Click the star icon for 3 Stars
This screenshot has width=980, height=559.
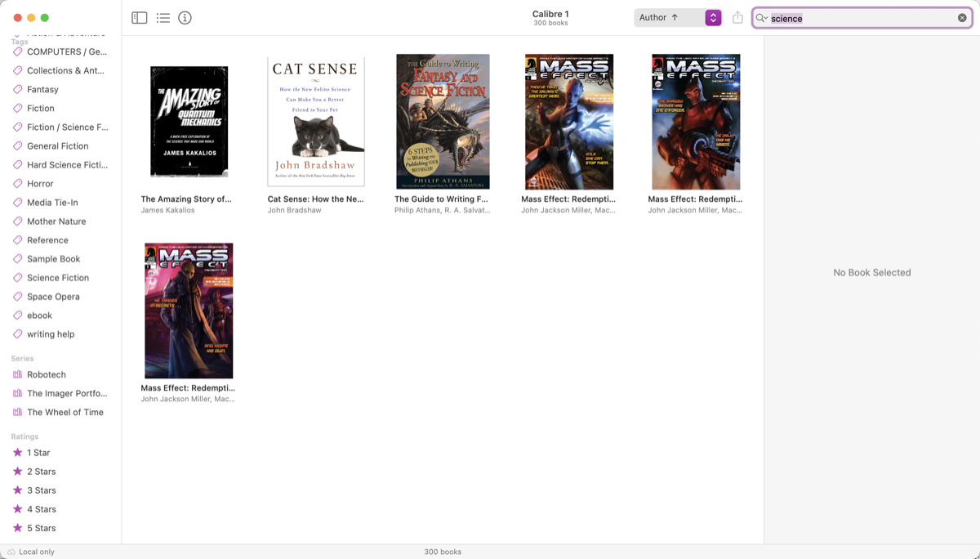pos(18,490)
